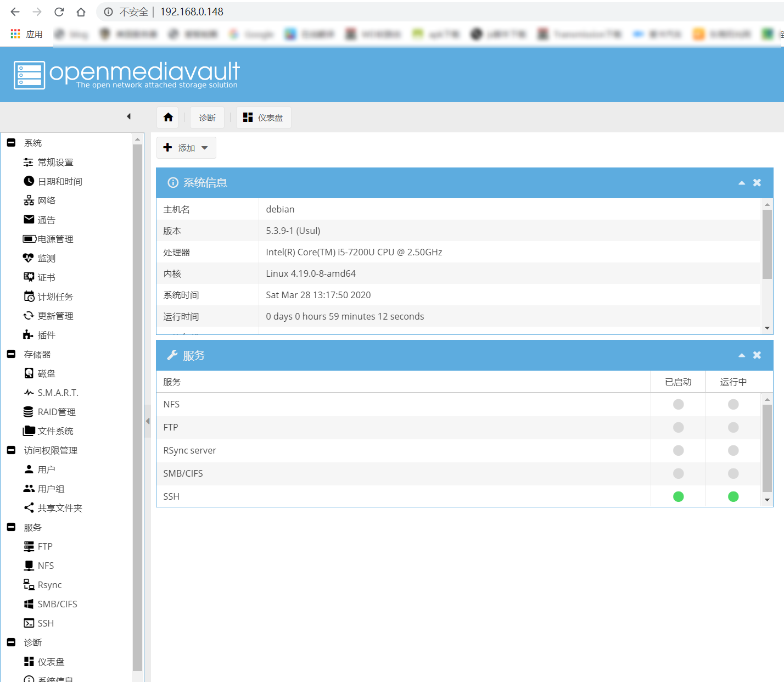Collapse the 系统信息 panel

[x=741, y=182]
